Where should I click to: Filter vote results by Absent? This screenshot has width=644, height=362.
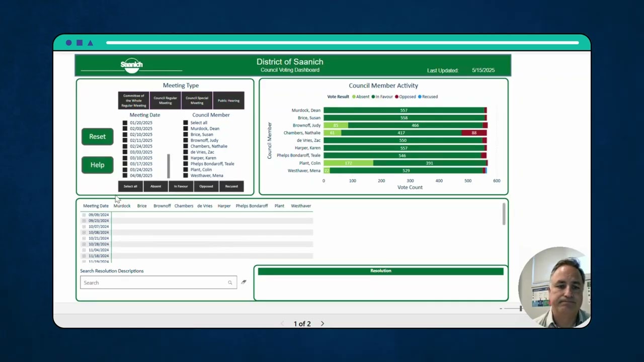pyautogui.click(x=156, y=187)
